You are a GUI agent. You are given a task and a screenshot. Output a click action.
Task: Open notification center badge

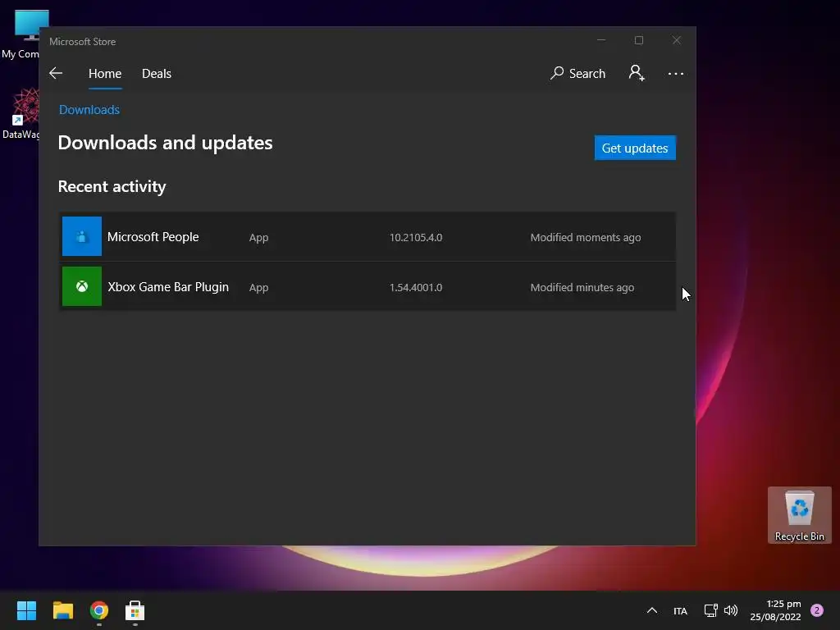(817, 610)
